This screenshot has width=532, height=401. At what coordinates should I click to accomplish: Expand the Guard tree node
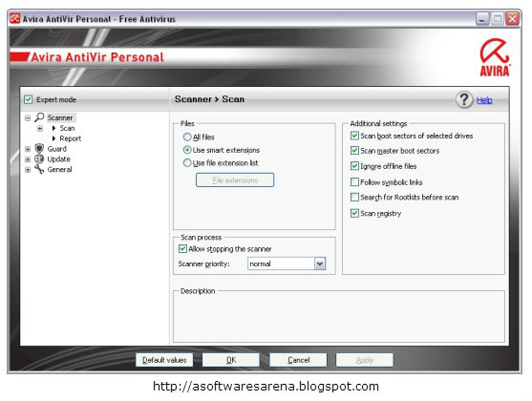(x=28, y=149)
